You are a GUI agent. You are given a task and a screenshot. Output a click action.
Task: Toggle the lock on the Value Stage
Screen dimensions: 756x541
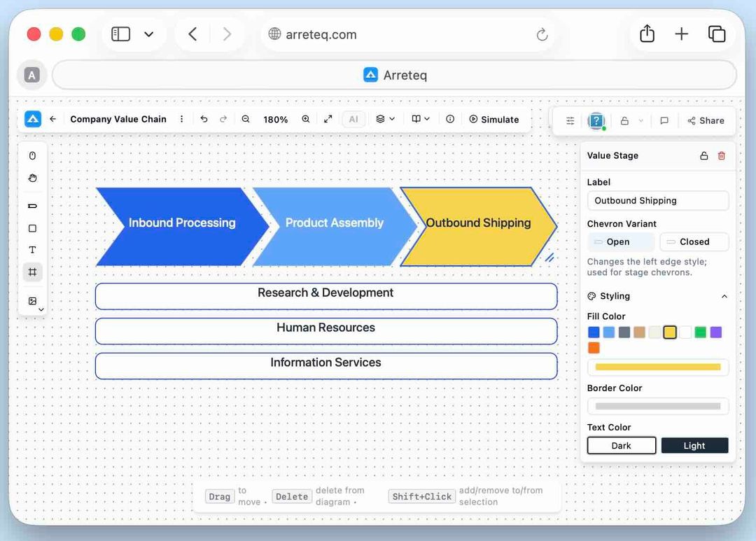704,155
